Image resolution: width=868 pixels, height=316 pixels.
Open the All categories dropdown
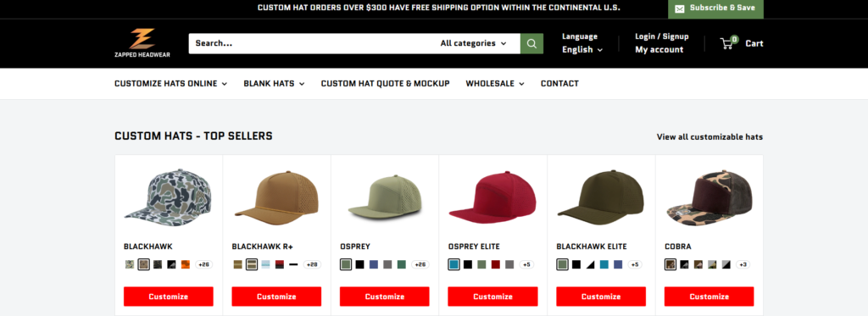(473, 43)
